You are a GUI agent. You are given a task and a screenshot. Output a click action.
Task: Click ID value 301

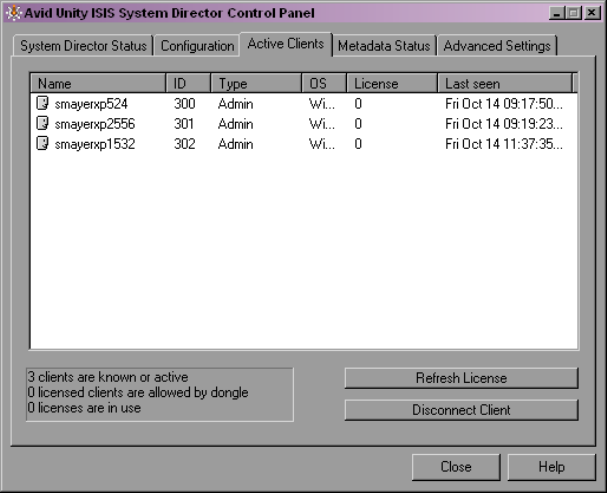[x=184, y=124]
